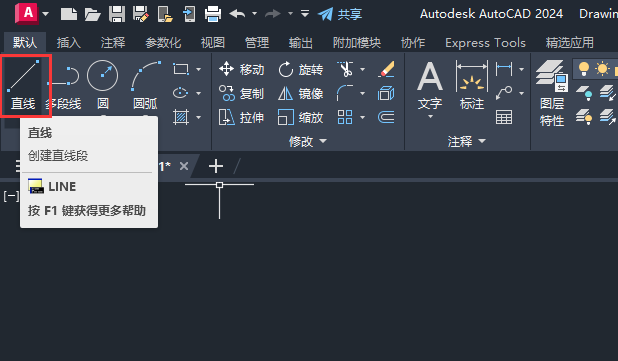Switch to the 参数化 ribbon tab

163,43
